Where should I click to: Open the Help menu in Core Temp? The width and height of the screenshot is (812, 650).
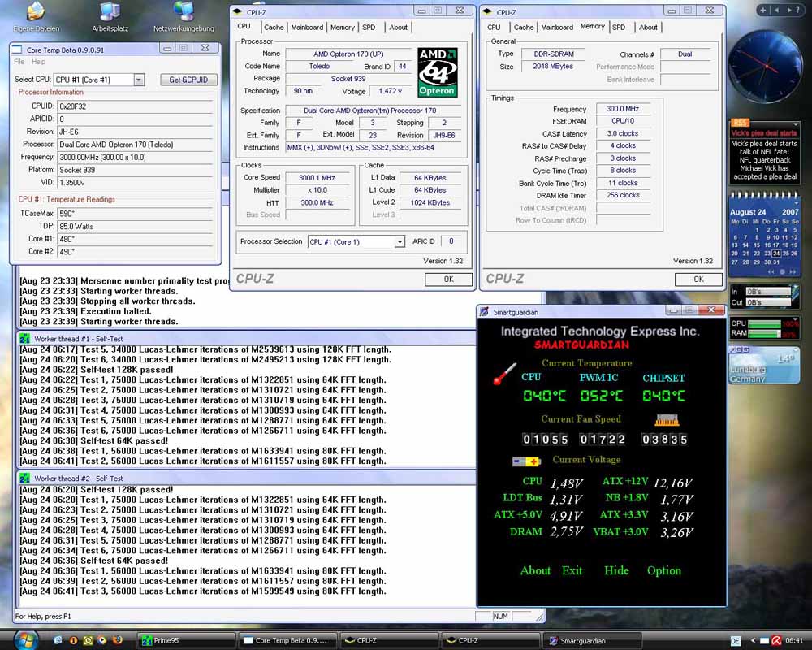[x=38, y=62]
